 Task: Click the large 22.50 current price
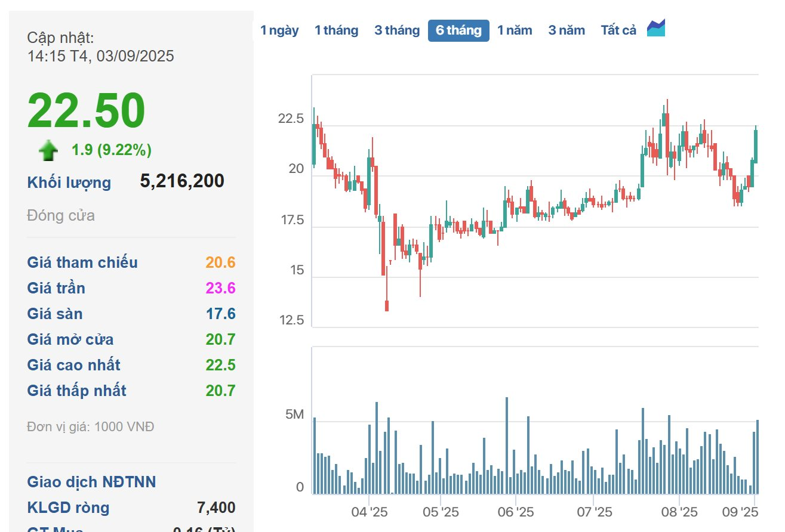pyautogui.click(x=87, y=111)
